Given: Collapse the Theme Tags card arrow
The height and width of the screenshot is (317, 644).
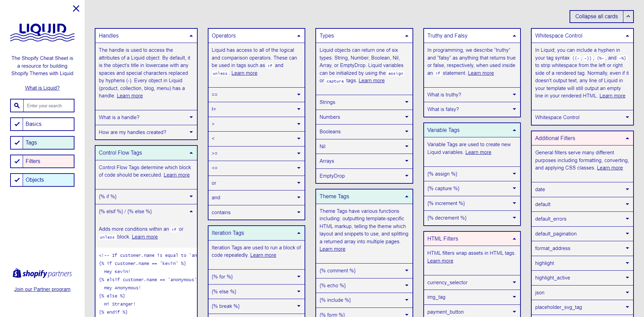Looking at the screenshot, I should (407, 197).
